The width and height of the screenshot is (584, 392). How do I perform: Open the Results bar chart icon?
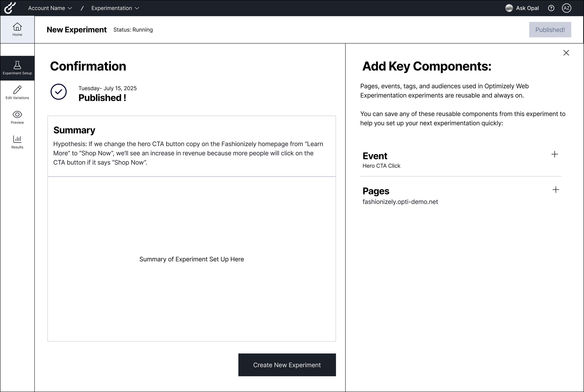click(x=17, y=139)
